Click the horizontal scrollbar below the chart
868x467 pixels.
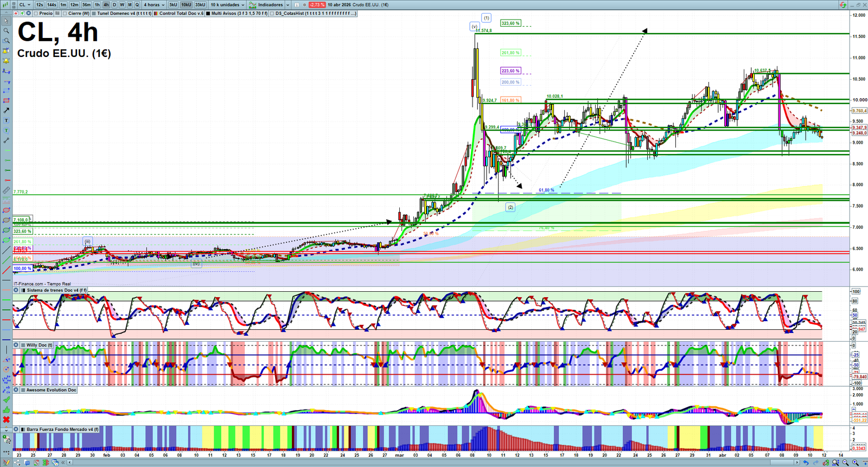tap(434, 463)
